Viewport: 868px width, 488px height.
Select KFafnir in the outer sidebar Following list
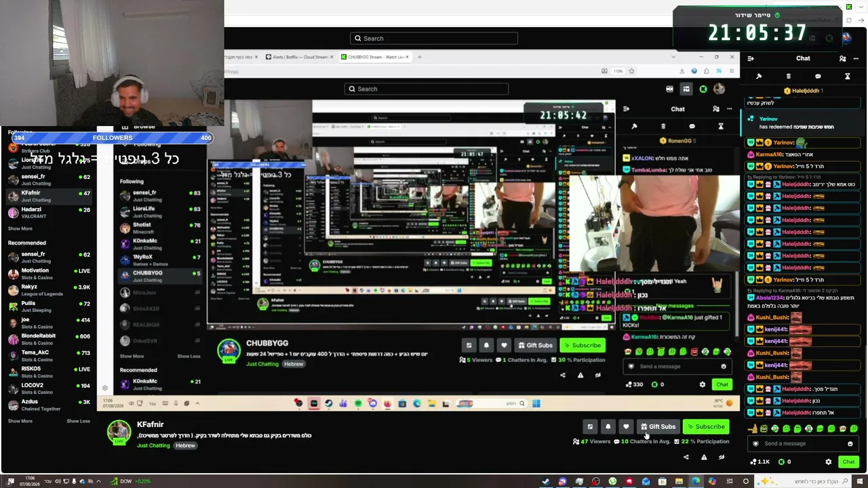click(x=49, y=197)
